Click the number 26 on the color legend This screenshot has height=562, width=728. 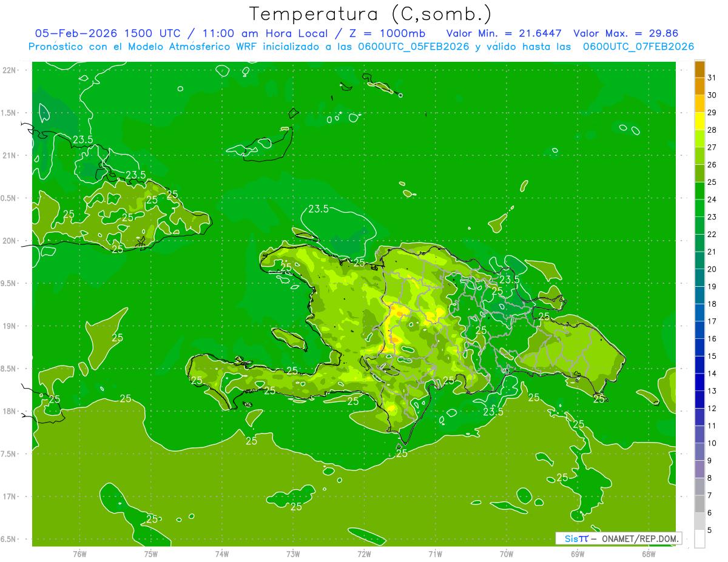point(712,165)
